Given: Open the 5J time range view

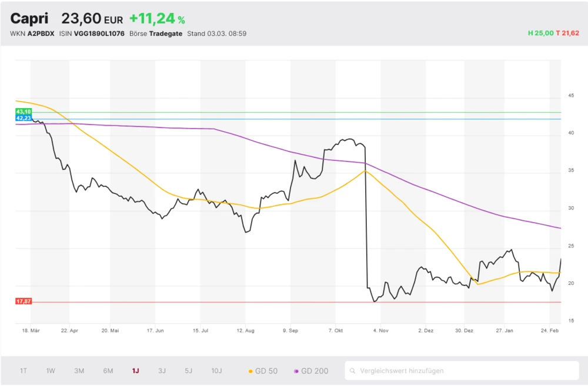Looking at the screenshot, I should tap(188, 371).
